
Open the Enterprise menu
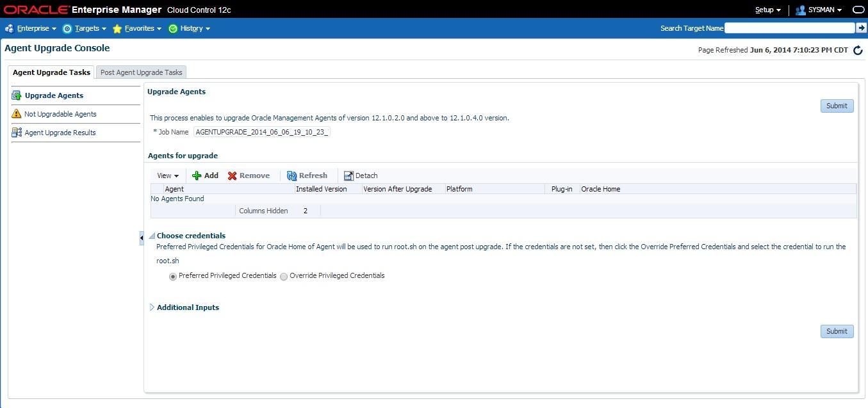(37, 28)
